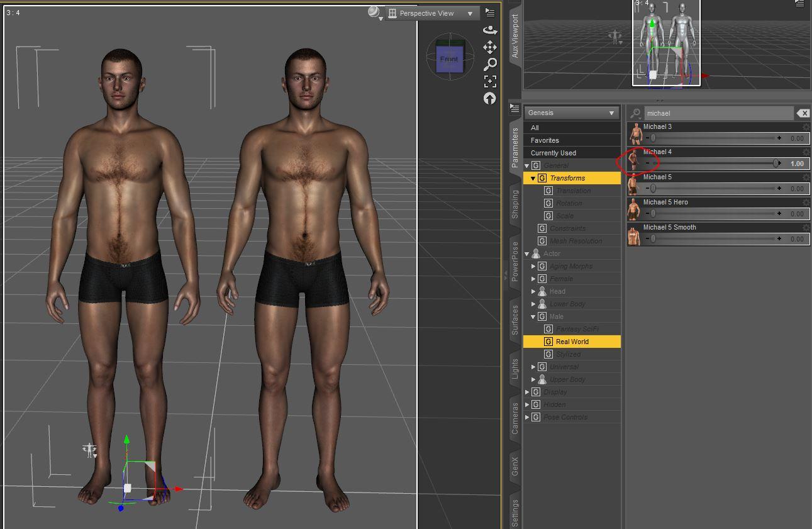
Task: Decrease Michael 5 Smooth with minus button
Action: tap(647, 238)
